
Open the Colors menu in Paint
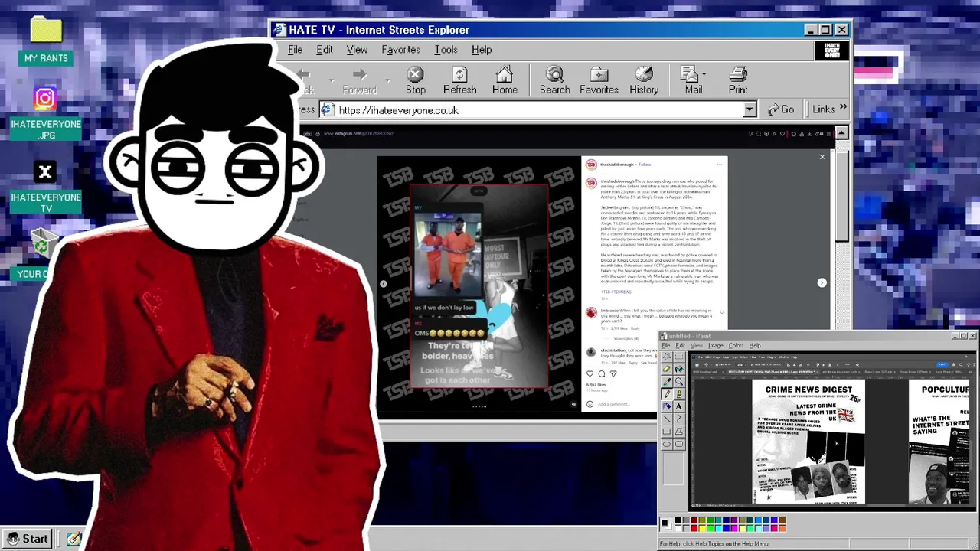(736, 346)
